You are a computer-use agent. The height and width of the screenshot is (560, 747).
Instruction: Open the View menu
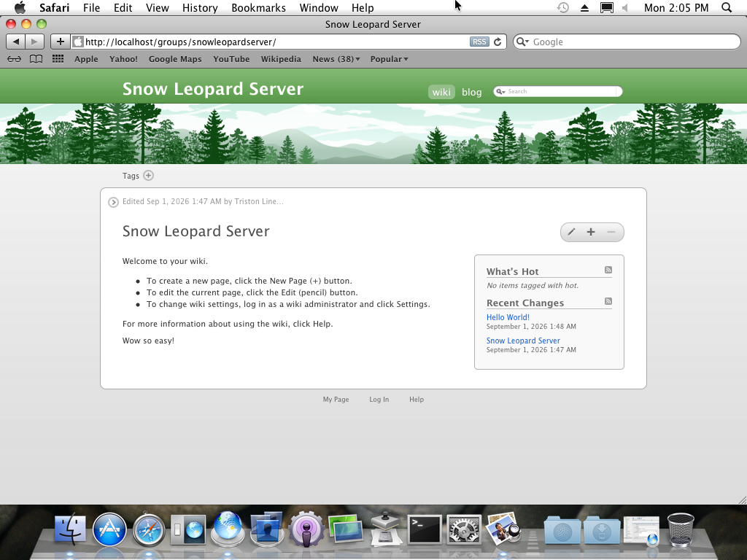coord(158,7)
